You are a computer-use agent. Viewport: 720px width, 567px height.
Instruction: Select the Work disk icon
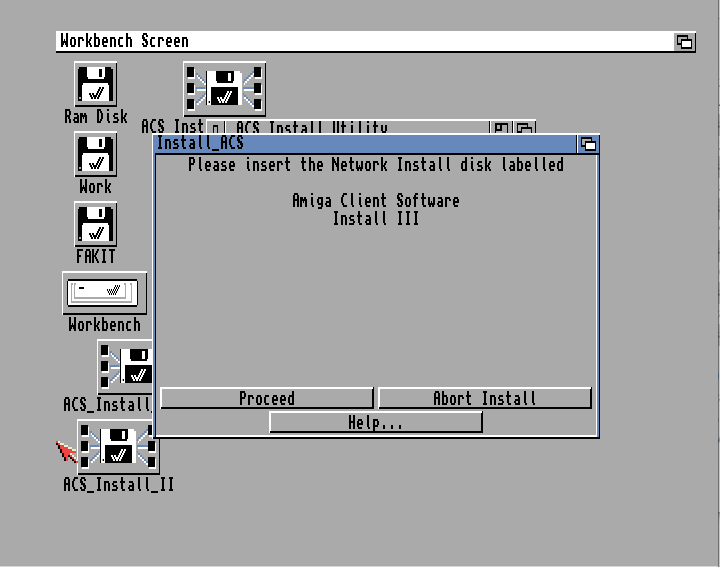(x=96, y=154)
